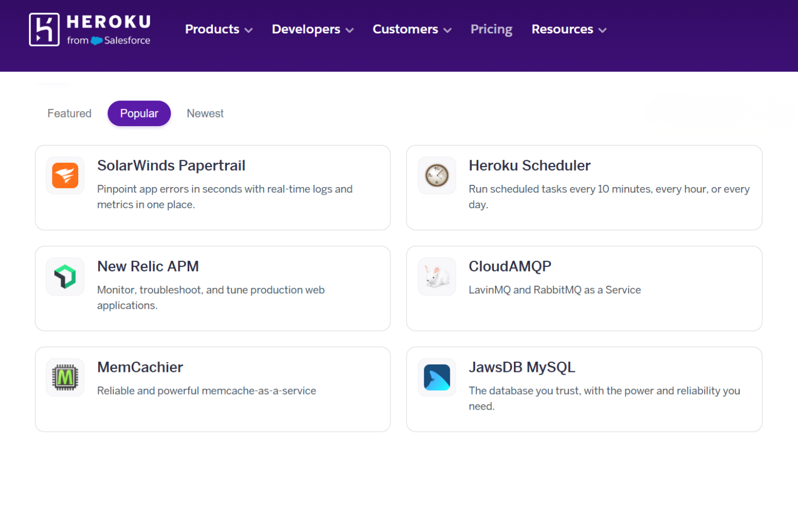This screenshot has width=798, height=532.
Task: Click the CloudAMQP card description text
Action: pos(554,289)
